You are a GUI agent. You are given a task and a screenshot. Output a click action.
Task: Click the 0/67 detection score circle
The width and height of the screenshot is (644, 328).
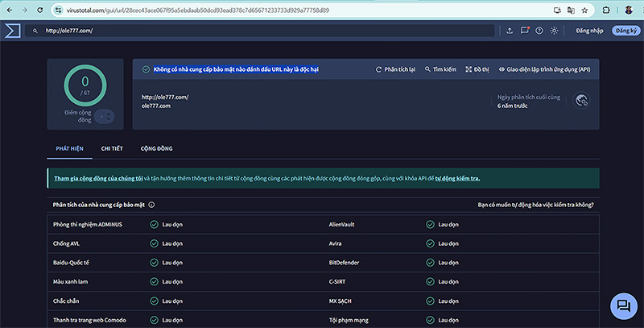click(85, 85)
